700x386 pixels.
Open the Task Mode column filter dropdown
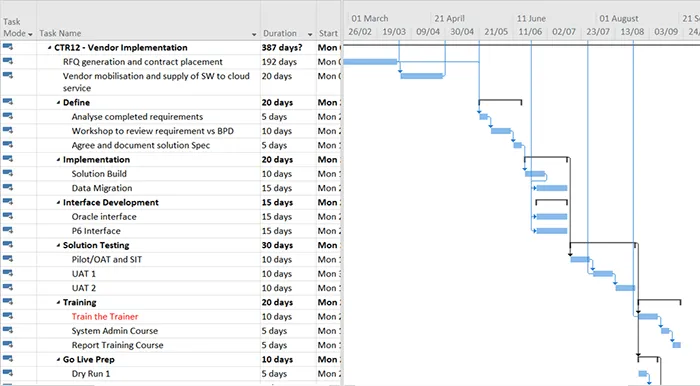[30, 34]
